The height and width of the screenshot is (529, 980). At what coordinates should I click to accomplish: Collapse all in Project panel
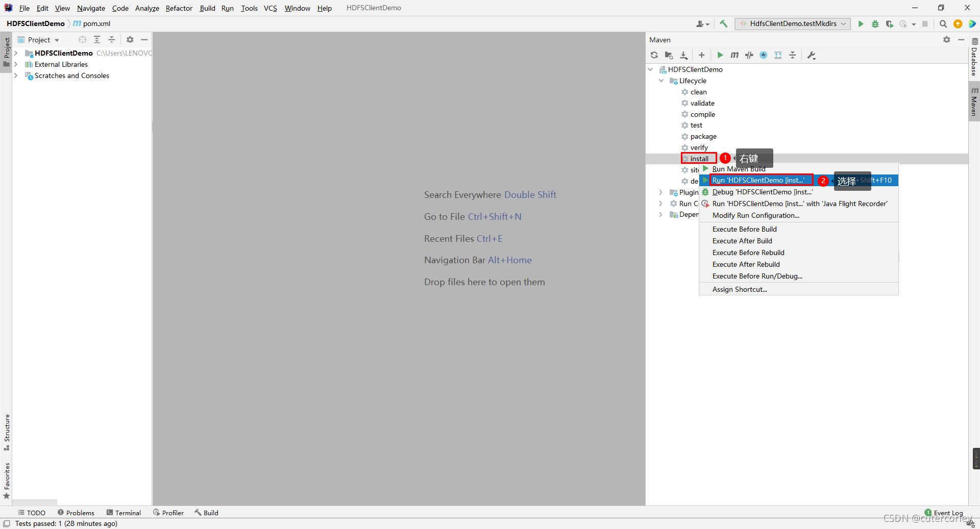(x=112, y=40)
